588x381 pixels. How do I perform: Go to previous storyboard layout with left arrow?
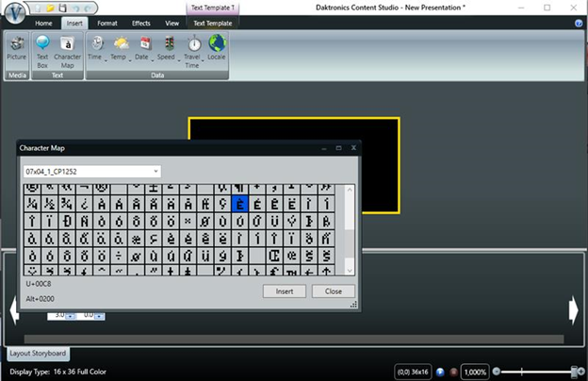coord(14,310)
